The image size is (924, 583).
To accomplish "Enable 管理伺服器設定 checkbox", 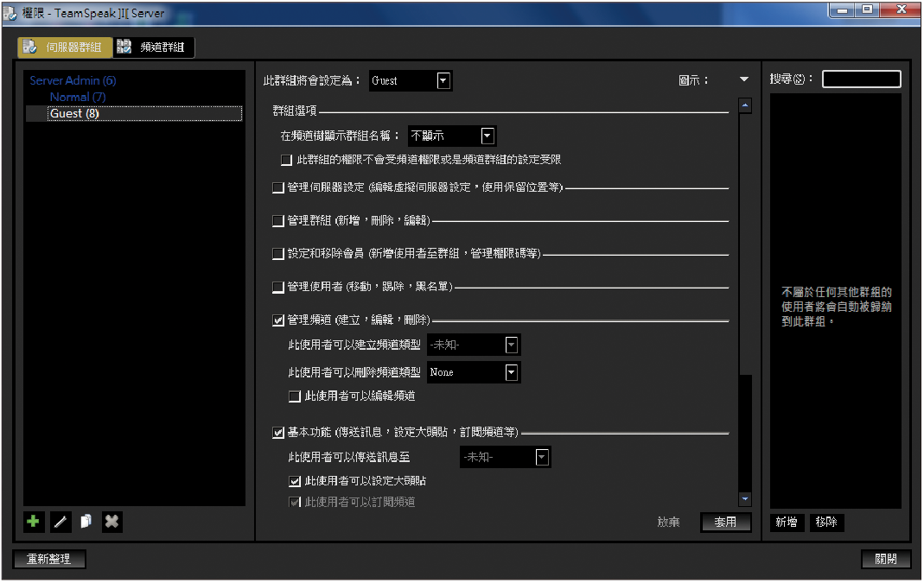I will pyautogui.click(x=278, y=188).
